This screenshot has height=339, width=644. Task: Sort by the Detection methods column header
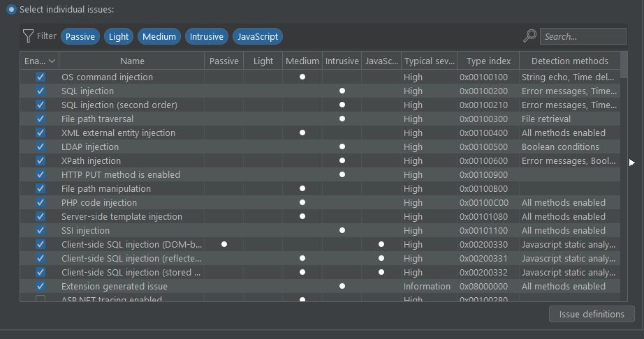click(x=570, y=61)
